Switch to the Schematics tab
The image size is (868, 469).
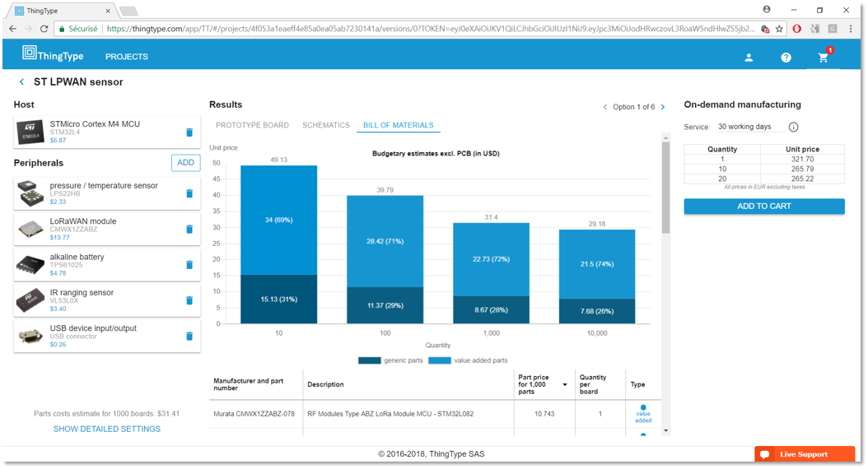[x=326, y=125]
